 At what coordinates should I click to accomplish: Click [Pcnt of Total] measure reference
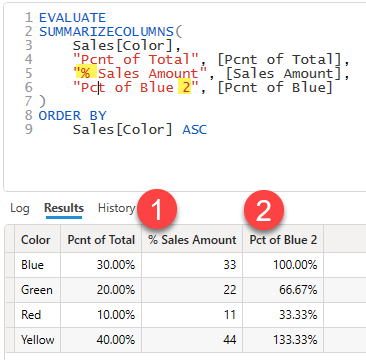click(279, 60)
